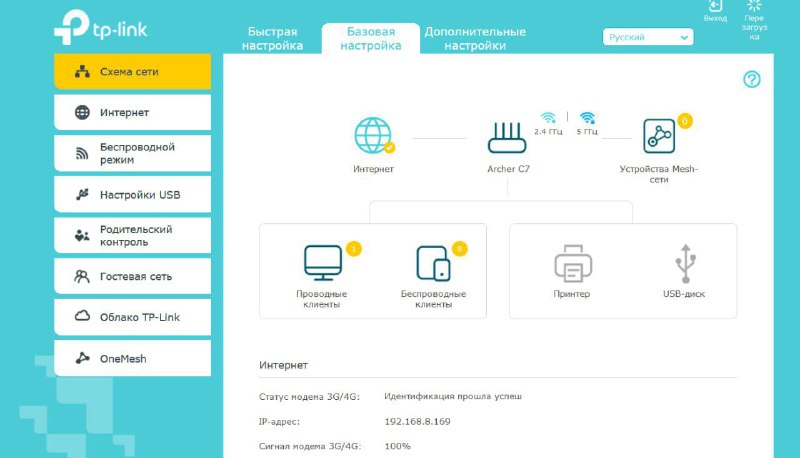800x458 pixels.
Task: Switch to Дополнительные настройки tab
Action: coord(475,38)
